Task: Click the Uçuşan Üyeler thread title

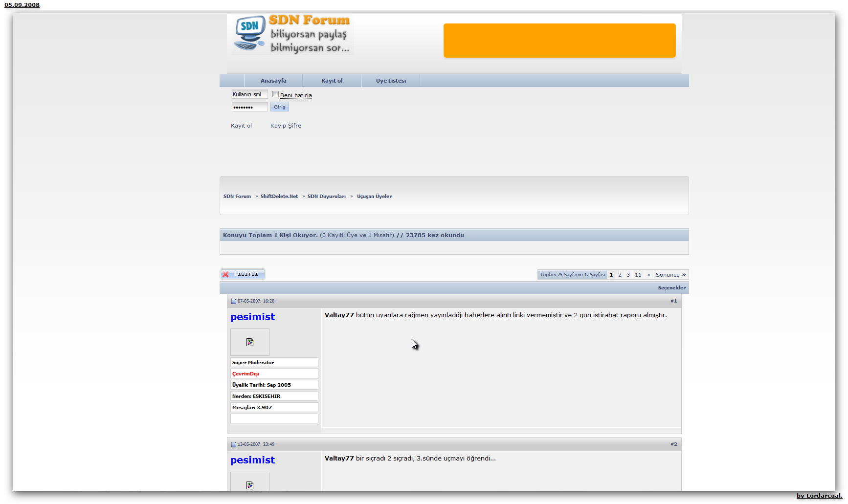Action: (374, 197)
